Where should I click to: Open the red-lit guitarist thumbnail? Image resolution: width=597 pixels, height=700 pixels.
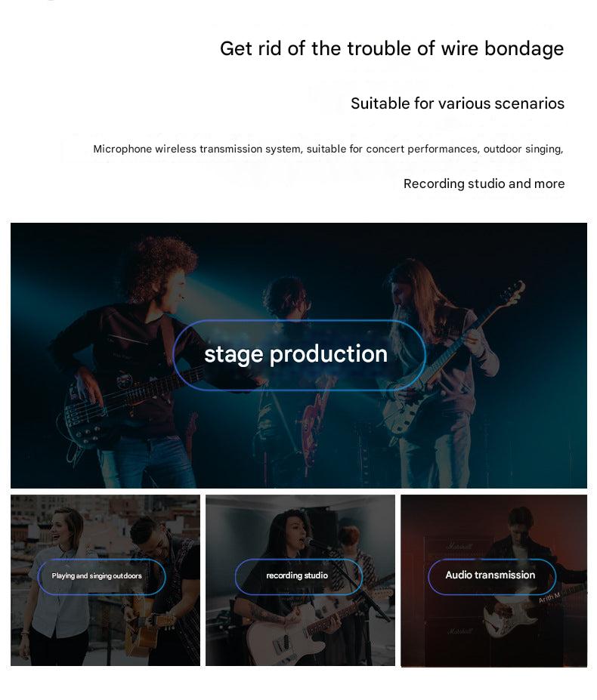(493, 581)
